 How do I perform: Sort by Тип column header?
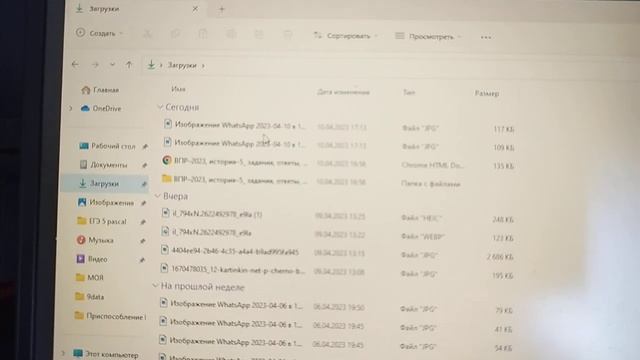point(409,93)
